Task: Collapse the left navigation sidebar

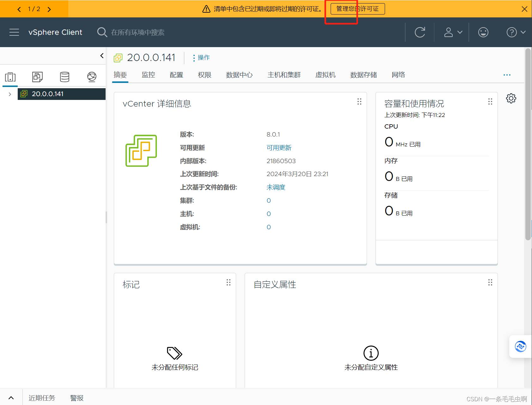Action: [102, 56]
